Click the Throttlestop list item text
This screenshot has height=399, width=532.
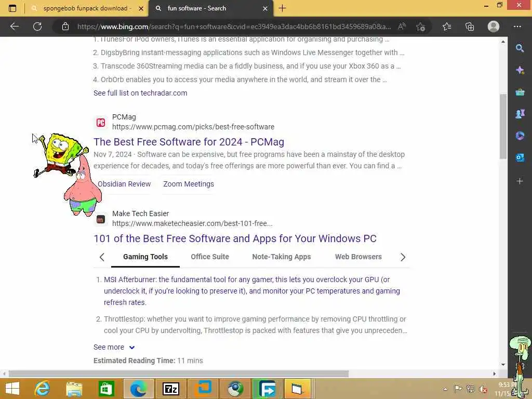pos(255,325)
